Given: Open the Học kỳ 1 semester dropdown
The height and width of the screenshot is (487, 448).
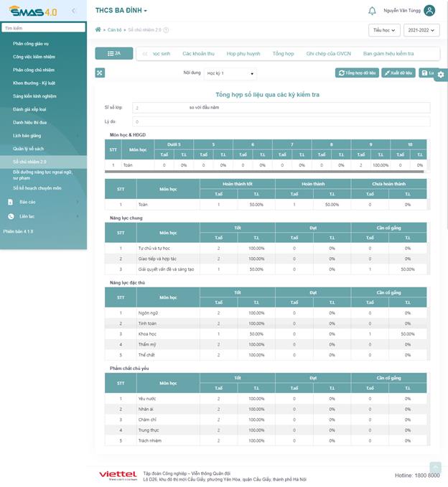Looking at the screenshot, I should 230,73.
